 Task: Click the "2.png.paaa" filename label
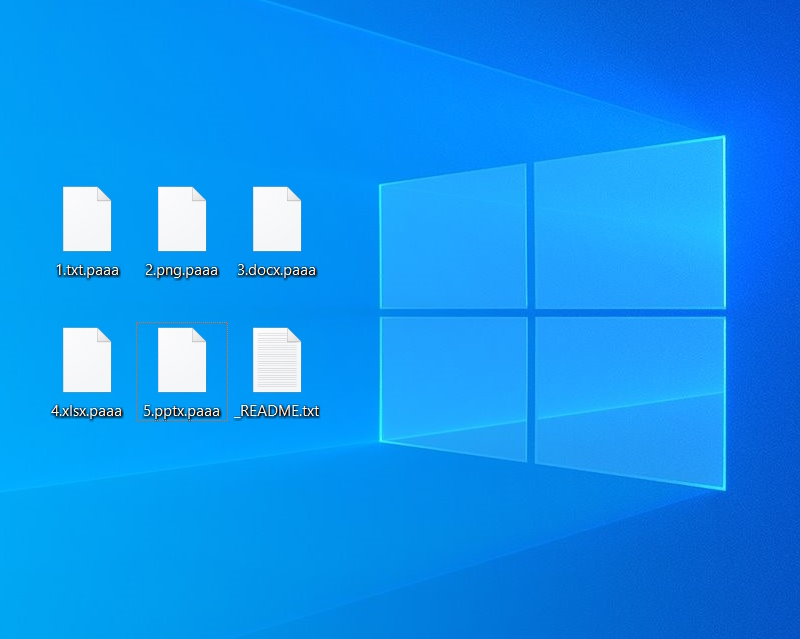click(181, 270)
